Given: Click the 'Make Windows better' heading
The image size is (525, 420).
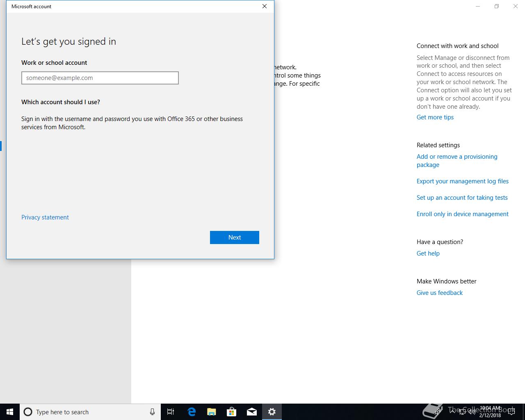Looking at the screenshot, I should pyautogui.click(x=447, y=281).
